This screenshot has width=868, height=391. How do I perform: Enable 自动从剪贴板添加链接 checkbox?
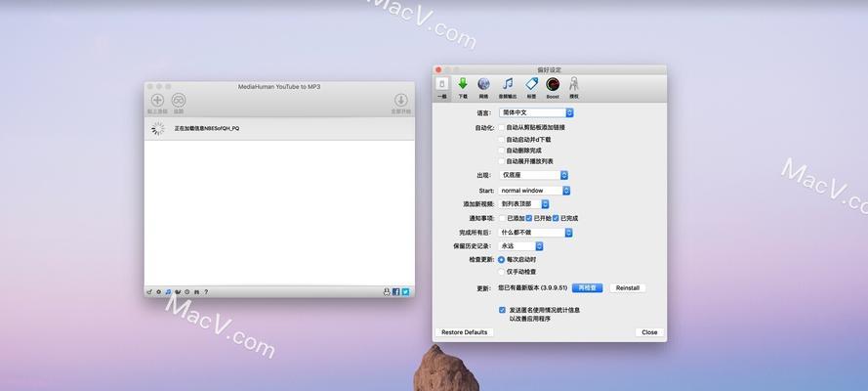click(x=502, y=127)
